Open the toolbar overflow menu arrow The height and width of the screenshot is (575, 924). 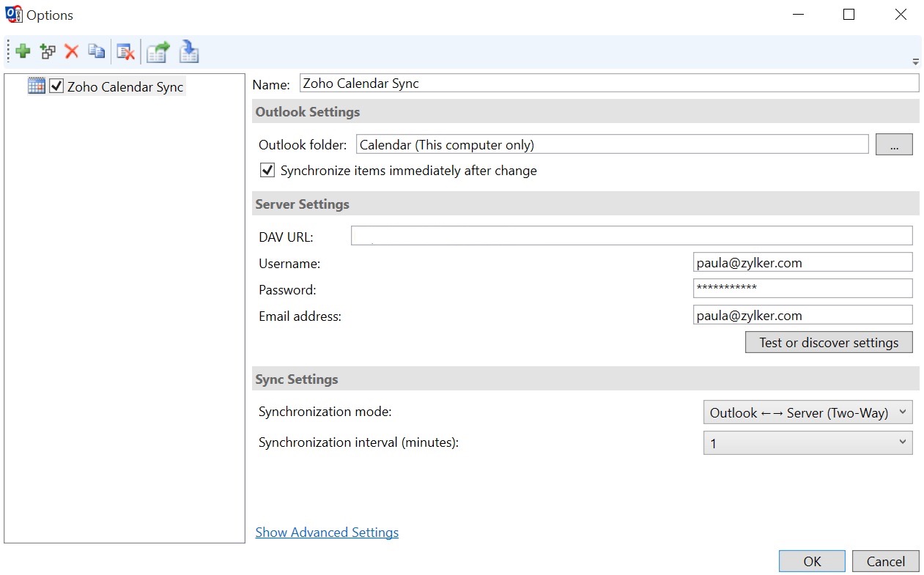[x=914, y=62]
